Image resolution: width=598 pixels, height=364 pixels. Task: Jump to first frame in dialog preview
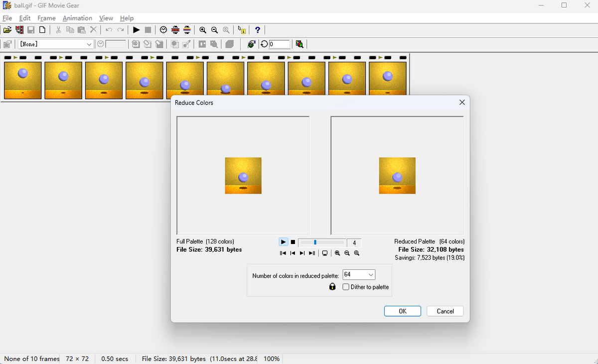pyautogui.click(x=283, y=253)
